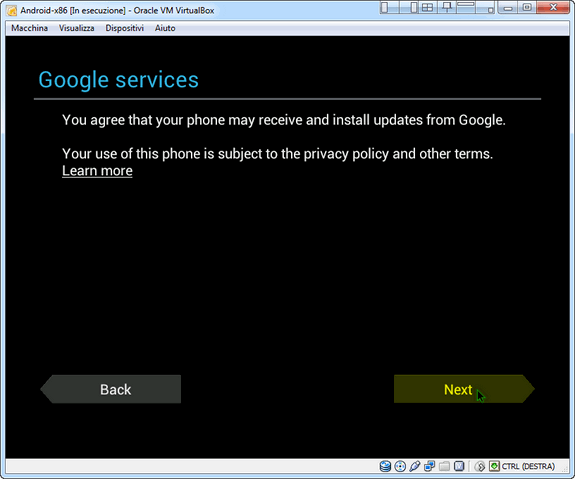Click the Google services heading
Image resolution: width=575 pixels, height=479 pixels.
click(118, 80)
